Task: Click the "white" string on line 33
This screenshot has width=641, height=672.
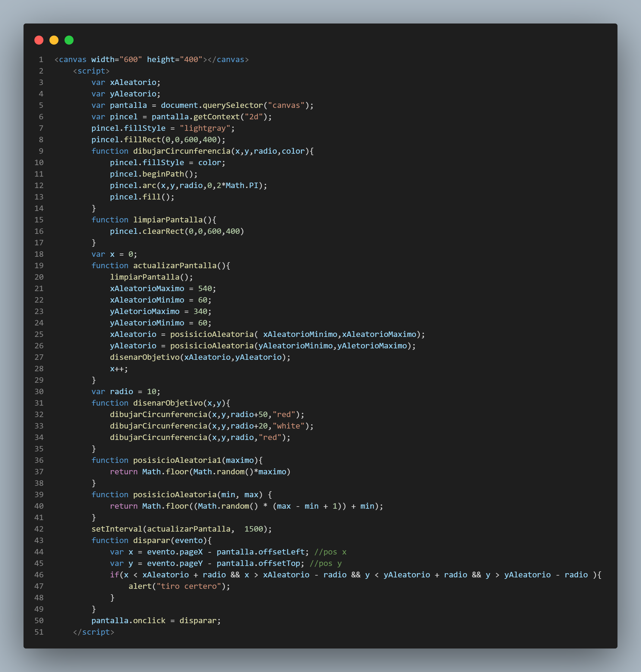Action: (x=288, y=426)
